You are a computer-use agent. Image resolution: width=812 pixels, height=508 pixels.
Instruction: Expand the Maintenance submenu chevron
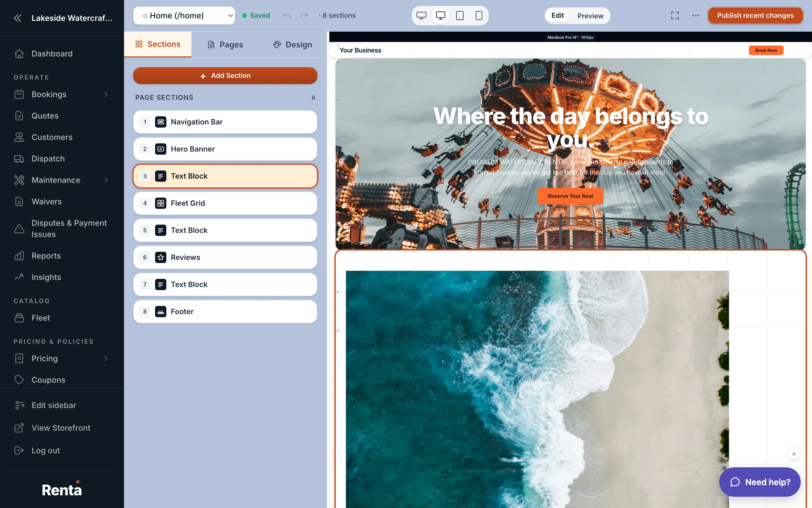pyautogui.click(x=106, y=180)
